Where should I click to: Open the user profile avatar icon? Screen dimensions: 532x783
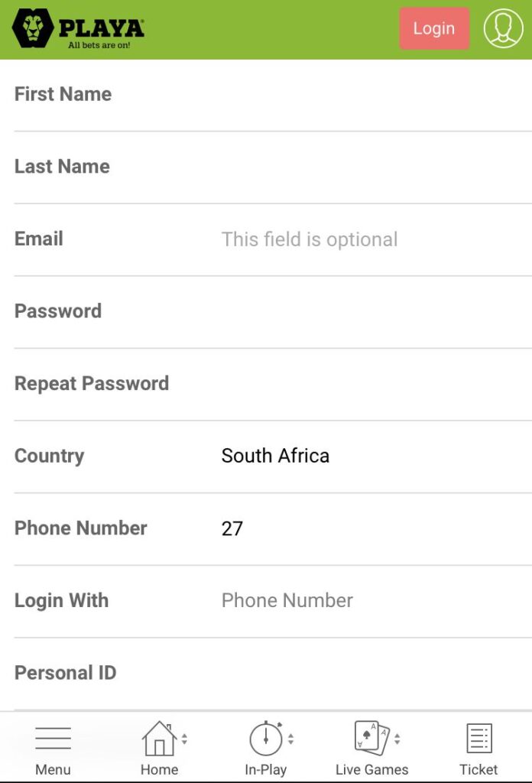pos(503,28)
